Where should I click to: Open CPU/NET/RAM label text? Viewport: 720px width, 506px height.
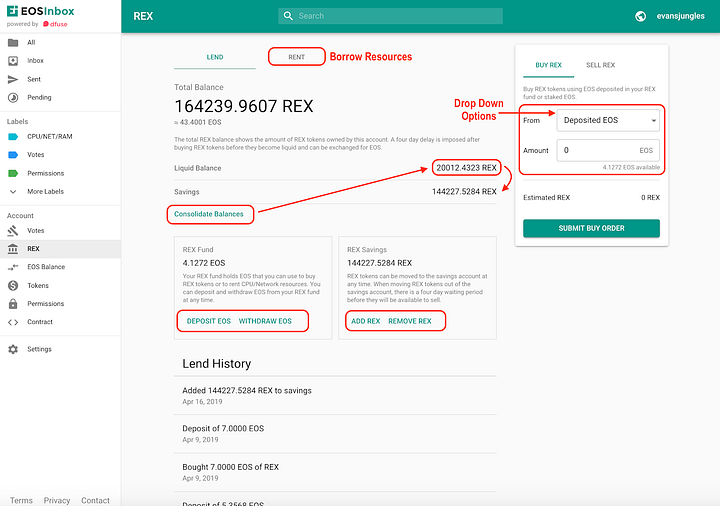click(50, 136)
